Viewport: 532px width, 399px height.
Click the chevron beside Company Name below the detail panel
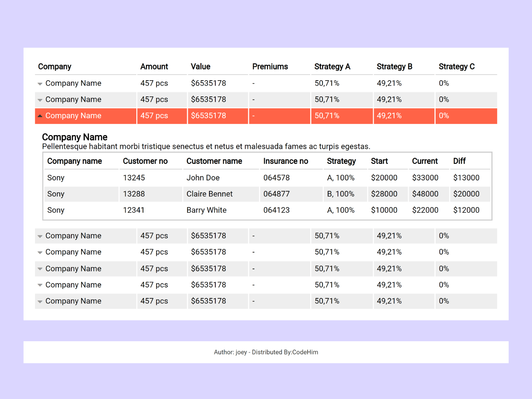click(40, 236)
